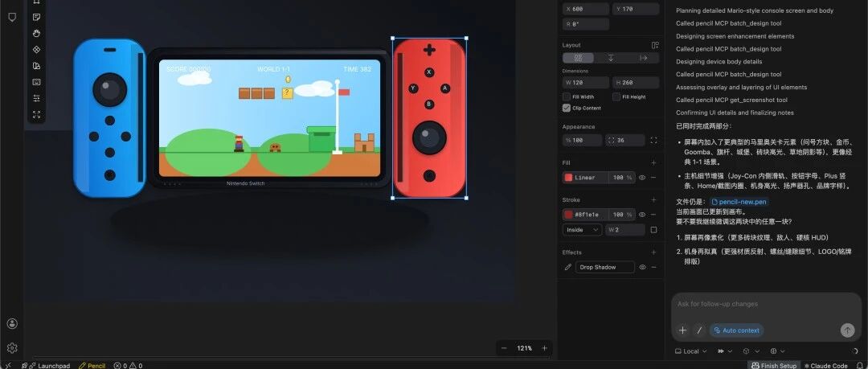Enable the Fill Height checkbox
The width and height of the screenshot is (868, 369).
[x=616, y=96]
